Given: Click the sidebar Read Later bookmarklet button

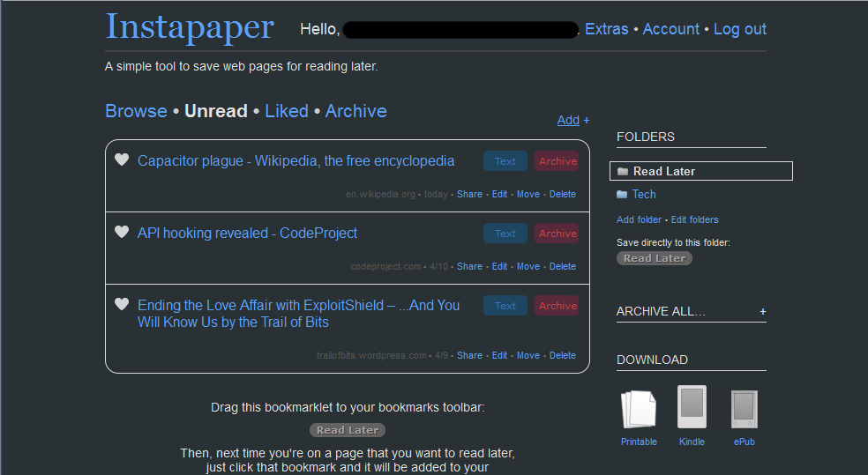Looking at the screenshot, I should coord(655,258).
